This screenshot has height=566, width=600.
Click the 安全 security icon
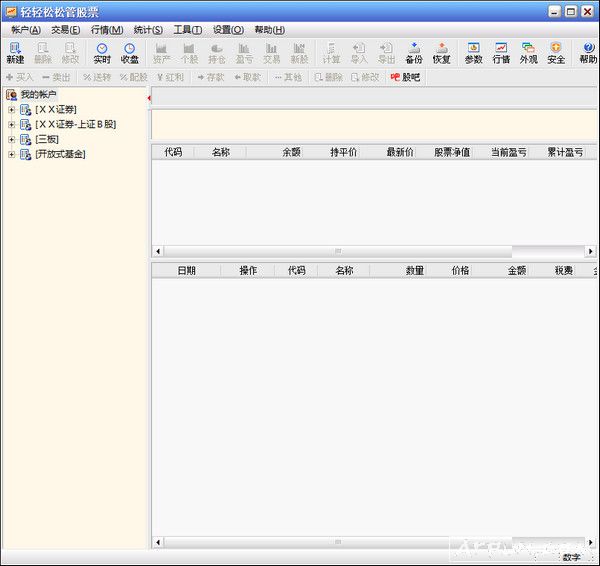pos(556,53)
